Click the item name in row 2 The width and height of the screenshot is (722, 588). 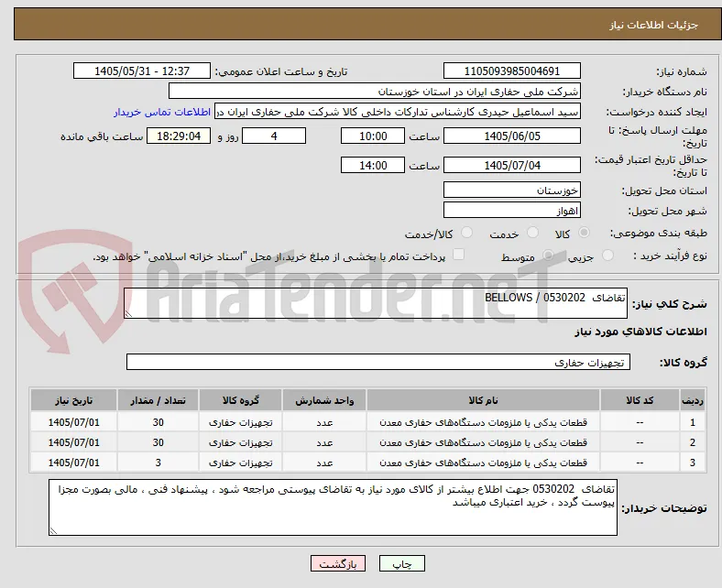point(483,442)
